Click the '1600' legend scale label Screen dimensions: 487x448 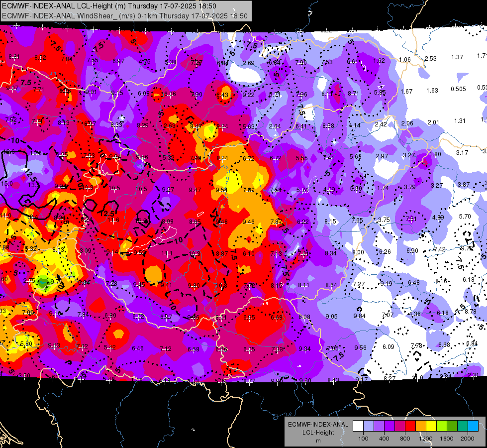point(447,439)
